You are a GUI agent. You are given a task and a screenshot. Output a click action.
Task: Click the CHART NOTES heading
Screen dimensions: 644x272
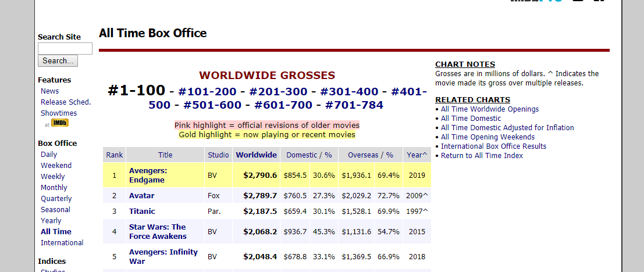[465, 65]
